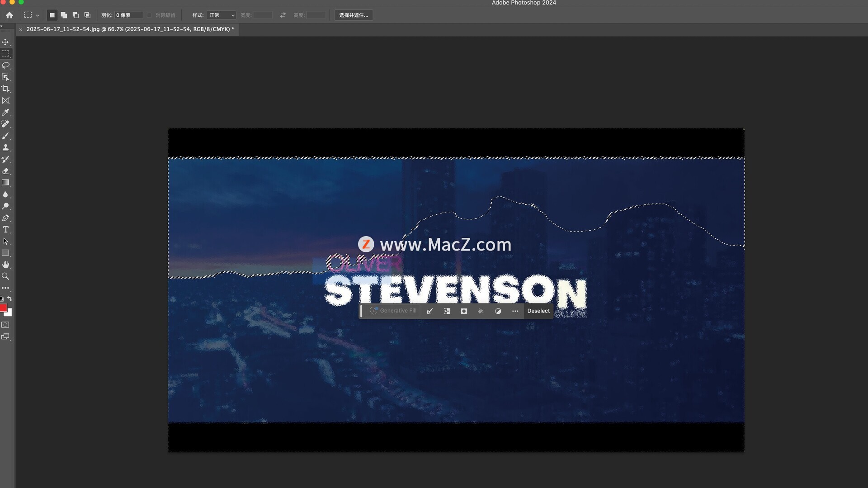Swap width and height values arrow icon

coord(283,15)
